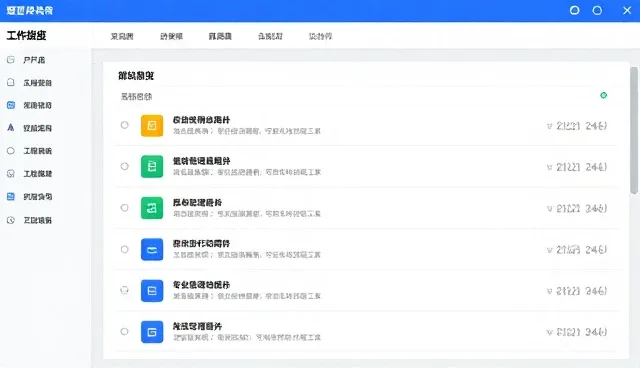
Task: Click the small green dot icon in panel header
Action: (x=604, y=95)
